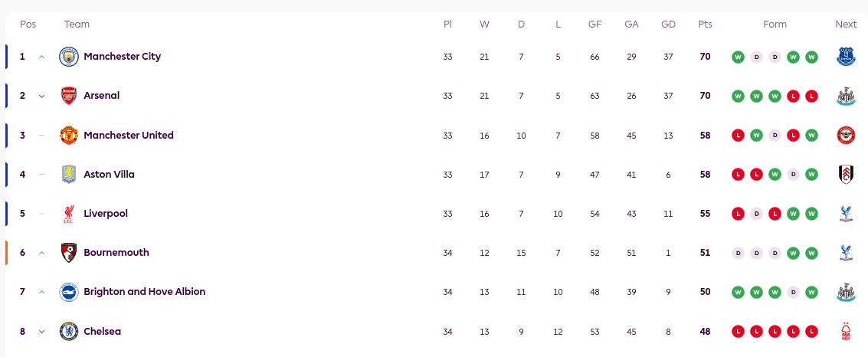Open the Liverpool team name link
Image resolution: width=868 pixels, height=357 pixels.
[x=106, y=214]
